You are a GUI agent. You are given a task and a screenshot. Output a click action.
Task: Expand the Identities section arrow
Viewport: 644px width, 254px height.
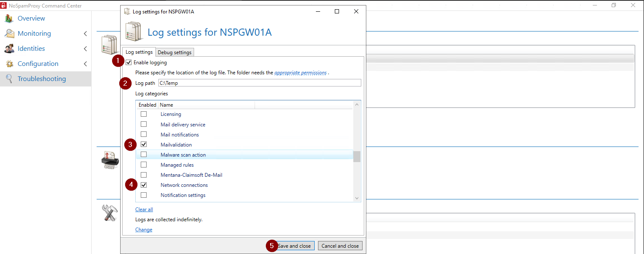click(85, 49)
